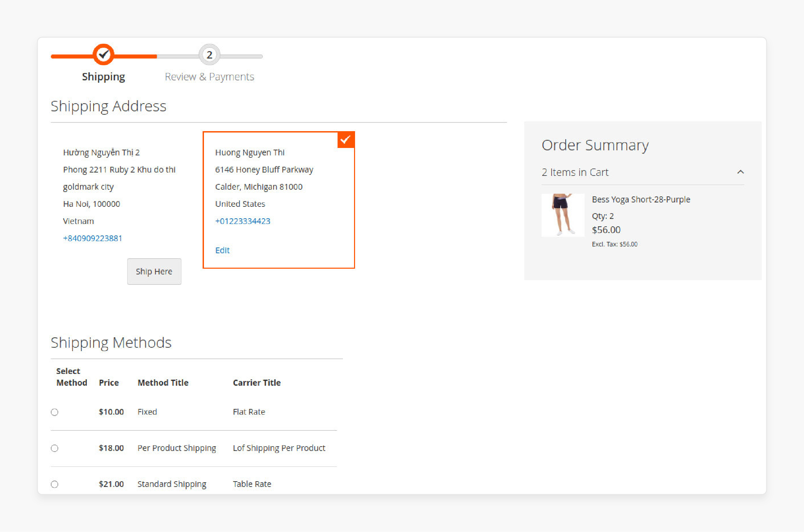Click the Review & Payments tab label
Image resolution: width=804 pixels, height=532 pixels.
point(210,76)
